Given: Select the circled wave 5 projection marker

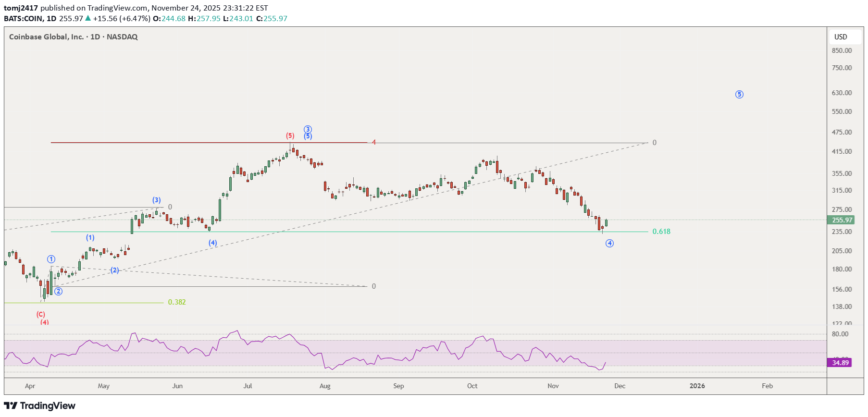Looking at the screenshot, I should coord(739,95).
